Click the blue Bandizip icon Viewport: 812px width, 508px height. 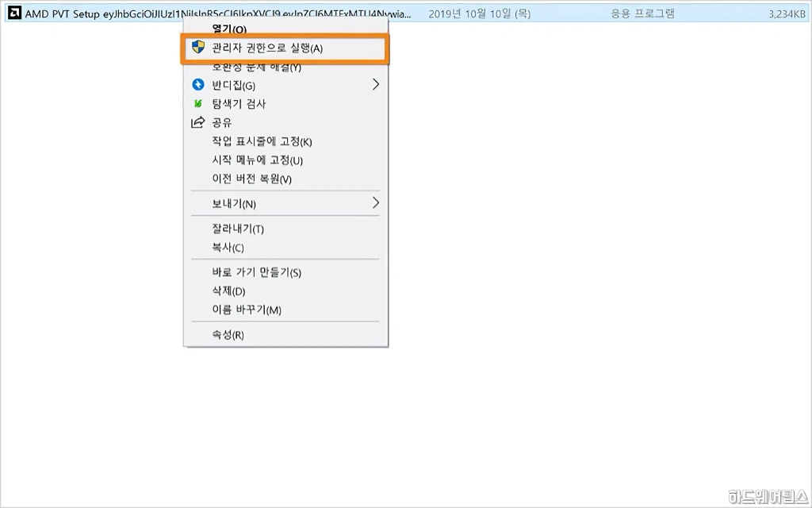point(197,84)
